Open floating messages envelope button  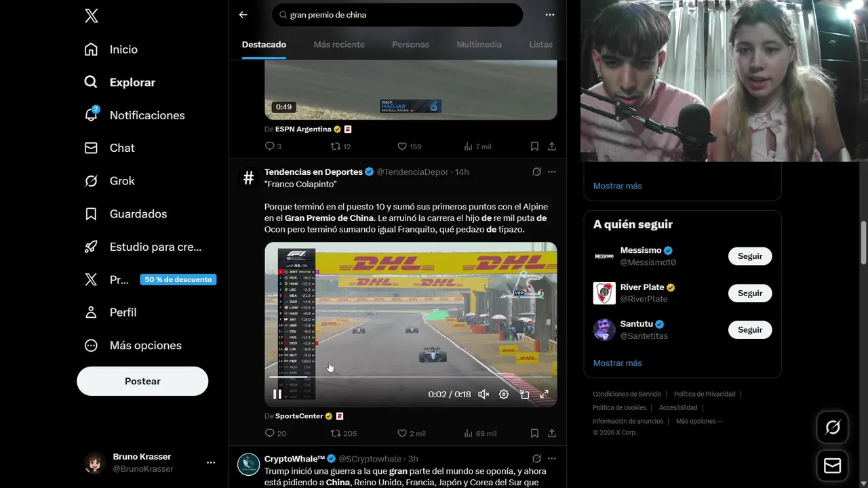click(832, 466)
